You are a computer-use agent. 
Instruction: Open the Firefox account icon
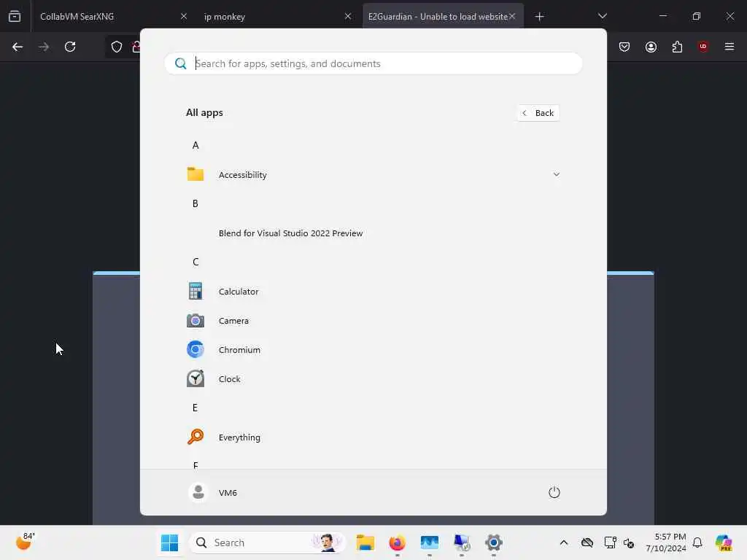pyautogui.click(x=651, y=47)
